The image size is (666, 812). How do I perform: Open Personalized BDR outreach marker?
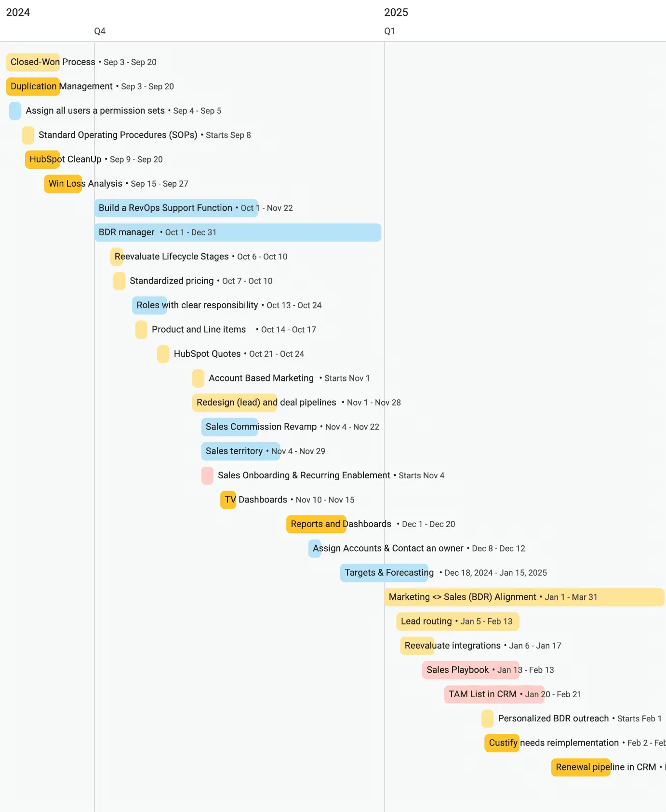[x=488, y=719]
